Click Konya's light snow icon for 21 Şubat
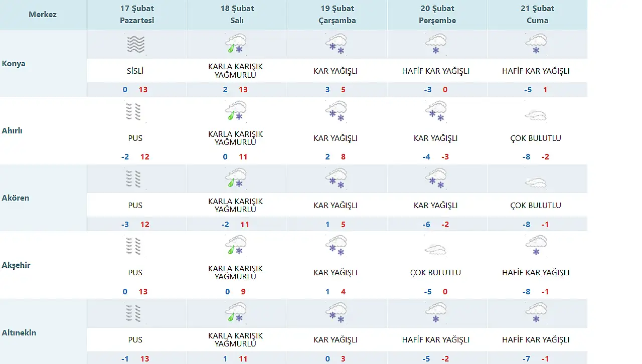642x364 pixels. coord(536,44)
